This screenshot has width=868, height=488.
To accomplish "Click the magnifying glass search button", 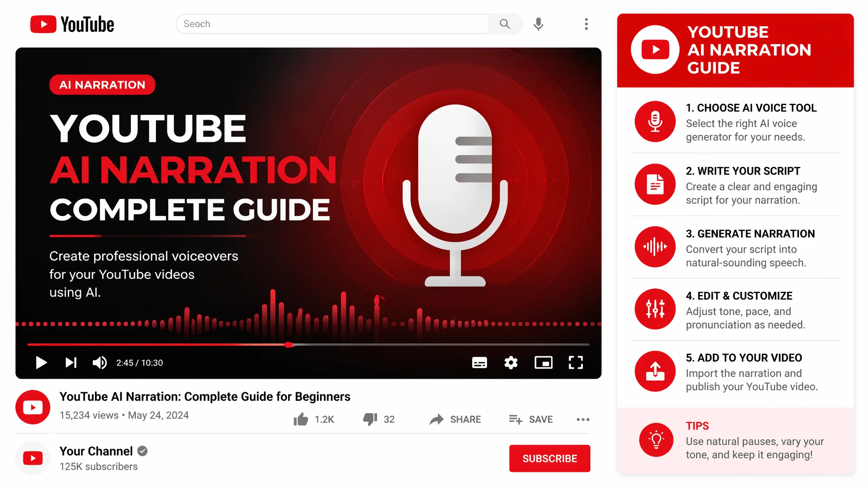I will [x=505, y=24].
